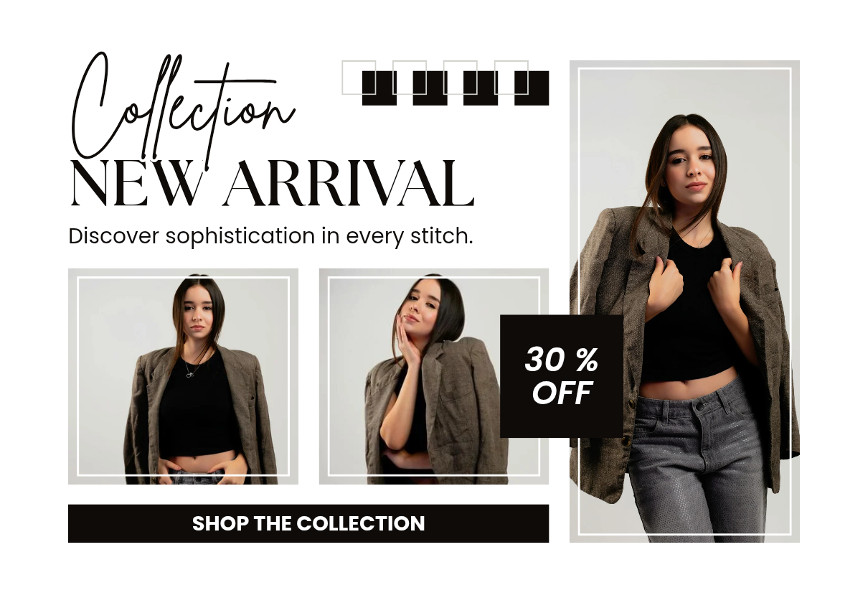Screen dimensions: 868x603
Task: Click the word OFF in the badge
Action: (562, 393)
